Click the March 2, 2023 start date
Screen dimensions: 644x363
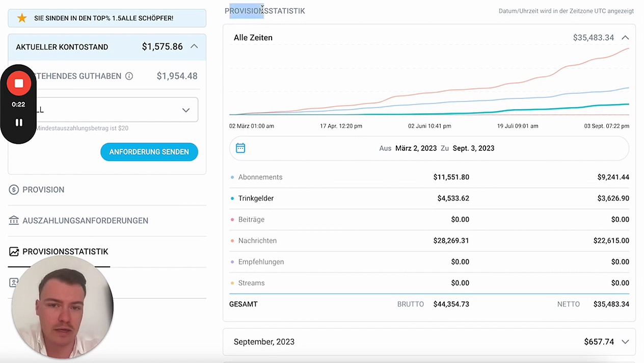point(416,148)
